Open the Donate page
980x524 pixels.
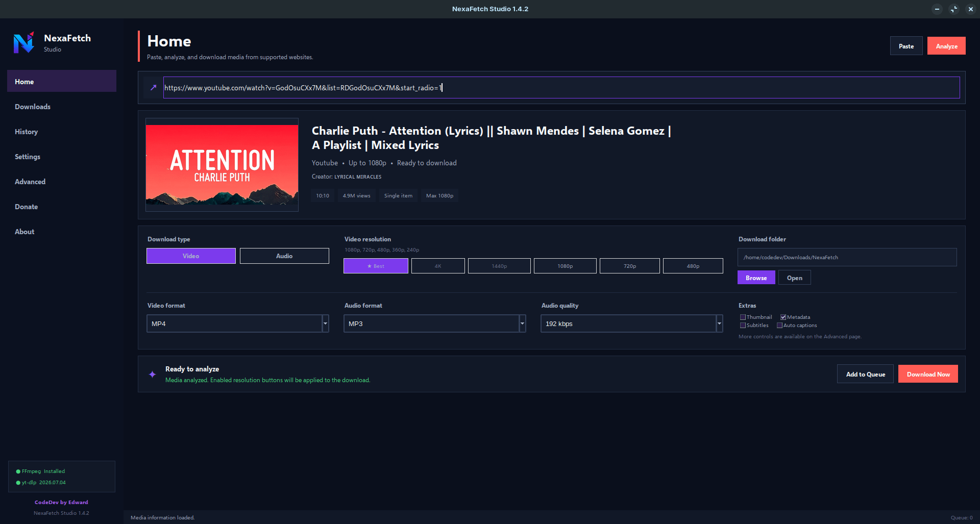click(62, 207)
